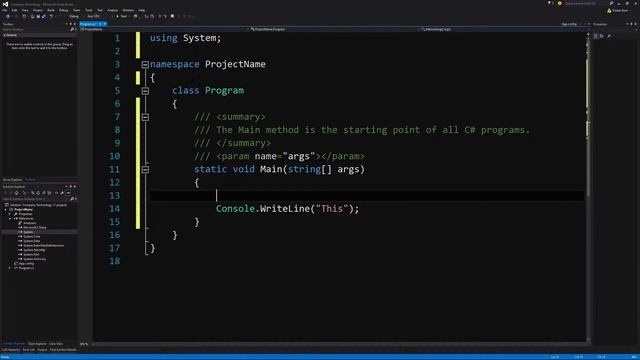Click the editor vertical scrollbar

588,187
